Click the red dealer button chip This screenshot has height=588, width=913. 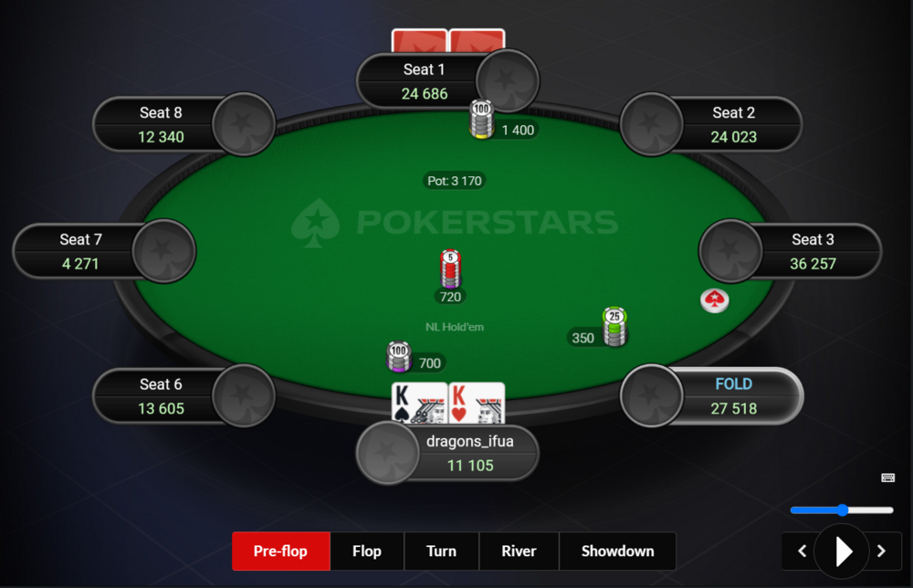(715, 300)
